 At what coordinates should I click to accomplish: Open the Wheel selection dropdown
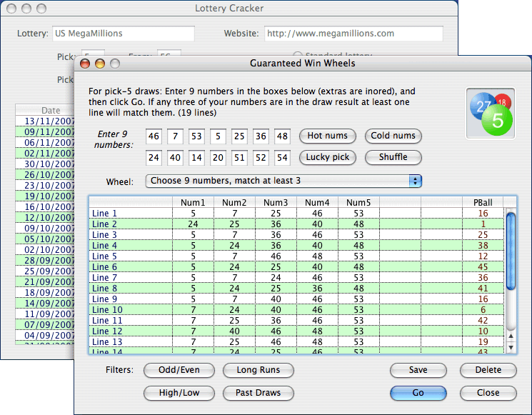[x=283, y=181]
